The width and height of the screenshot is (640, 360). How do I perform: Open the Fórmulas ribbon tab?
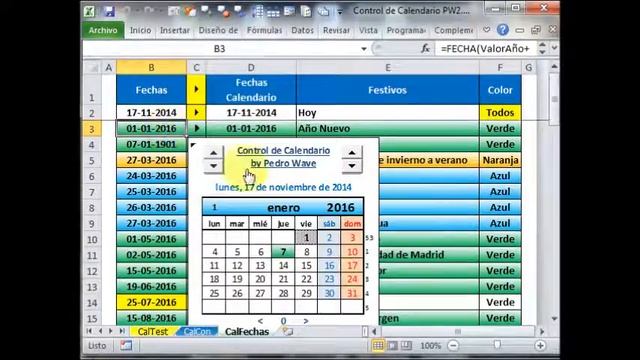tap(264, 30)
